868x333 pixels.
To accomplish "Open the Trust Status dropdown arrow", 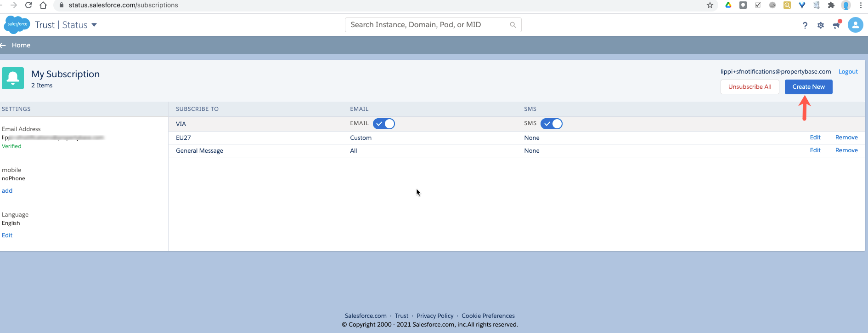I will (x=94, y=25).
